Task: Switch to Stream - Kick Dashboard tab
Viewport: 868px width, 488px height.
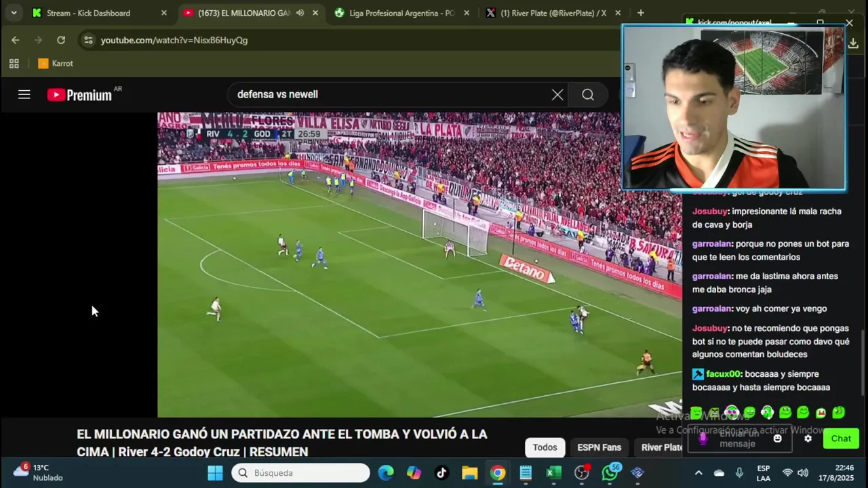Action: (100, 13)
